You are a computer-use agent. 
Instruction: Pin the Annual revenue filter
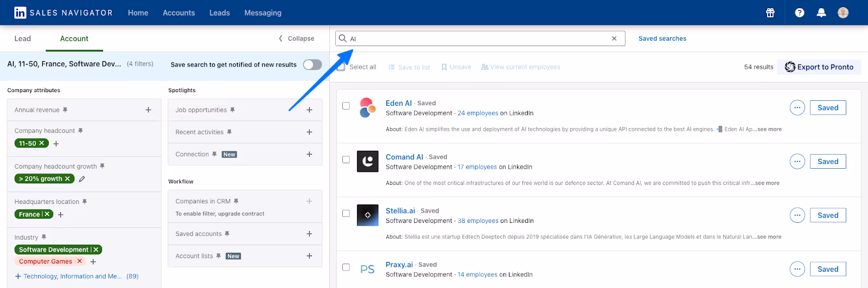[x=65, y=110]
